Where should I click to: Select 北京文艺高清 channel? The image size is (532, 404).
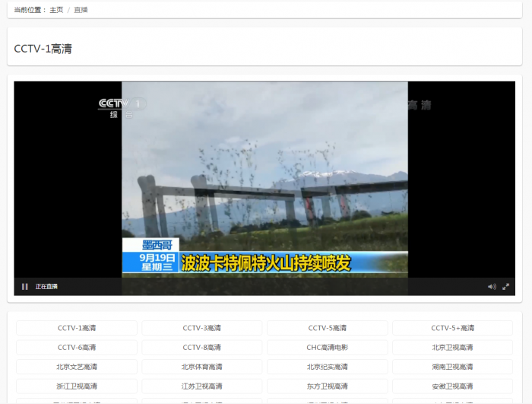pyautogui.click(x=77, y=367)
